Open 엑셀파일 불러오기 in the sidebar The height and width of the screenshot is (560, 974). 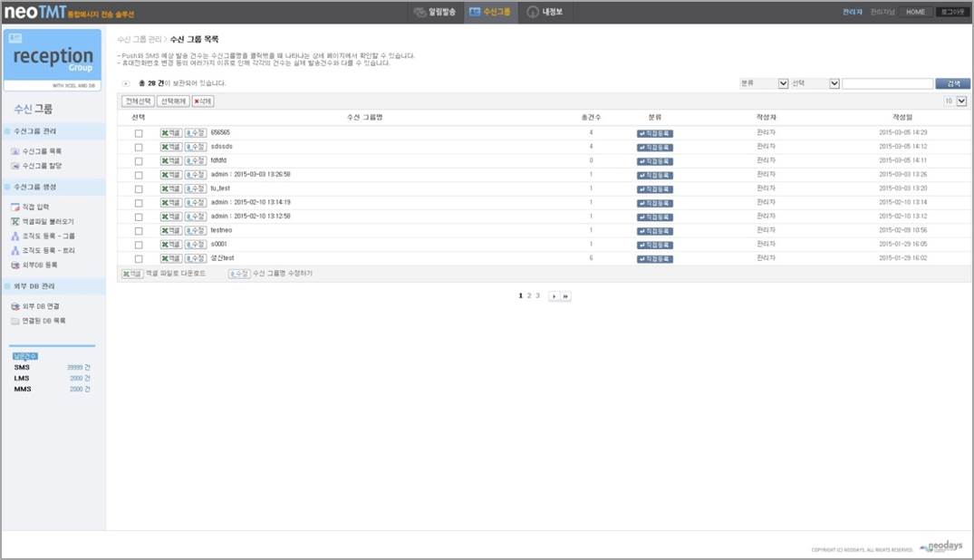(x=43, y=222)
